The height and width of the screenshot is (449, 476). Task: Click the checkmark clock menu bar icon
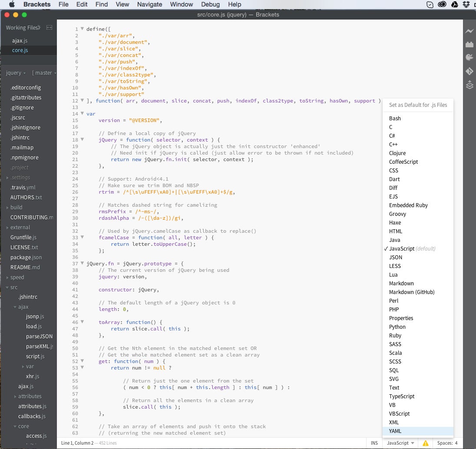[430, 4]
